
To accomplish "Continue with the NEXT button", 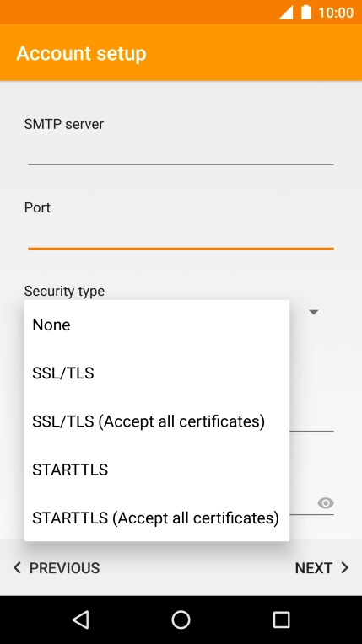I will [321, 567].
